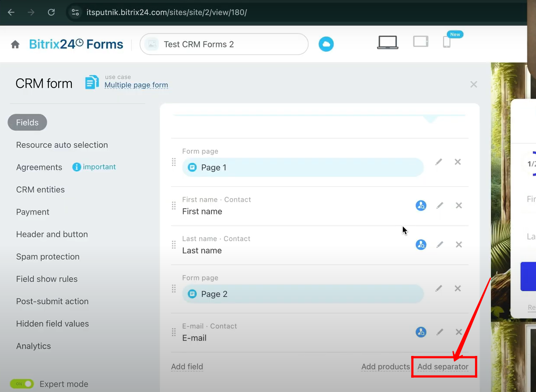The width and height of the screenshot is (536, 392).
Task: Click the Add field link
Action: [187, 367]
